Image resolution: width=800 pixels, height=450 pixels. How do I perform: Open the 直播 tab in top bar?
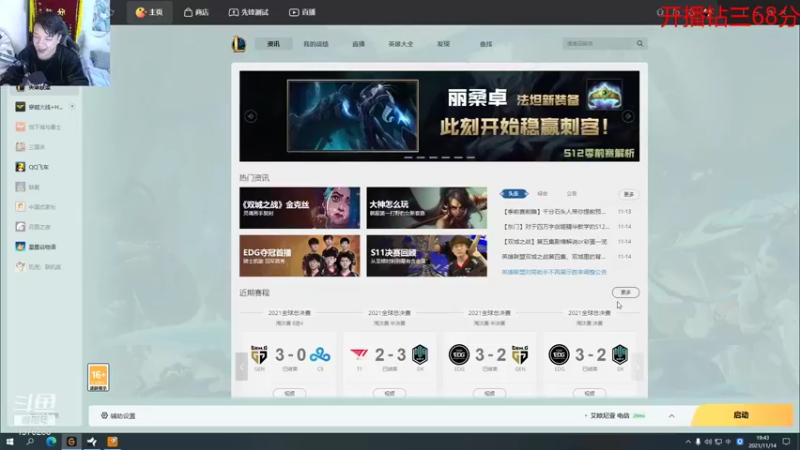pyautogui.click(x=303, y=12)
